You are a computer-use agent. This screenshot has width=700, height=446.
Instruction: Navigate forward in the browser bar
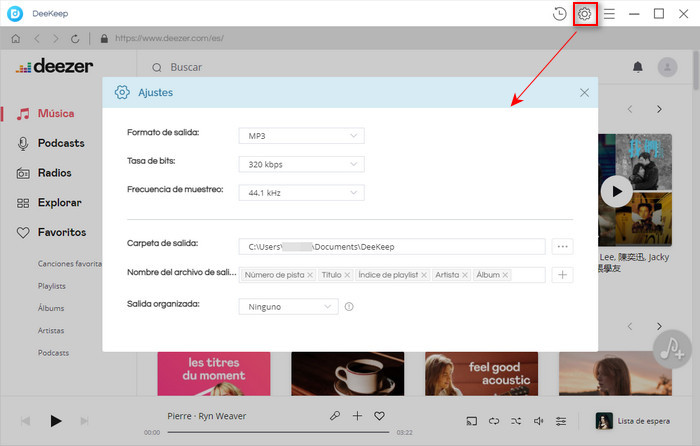[55, 39]
